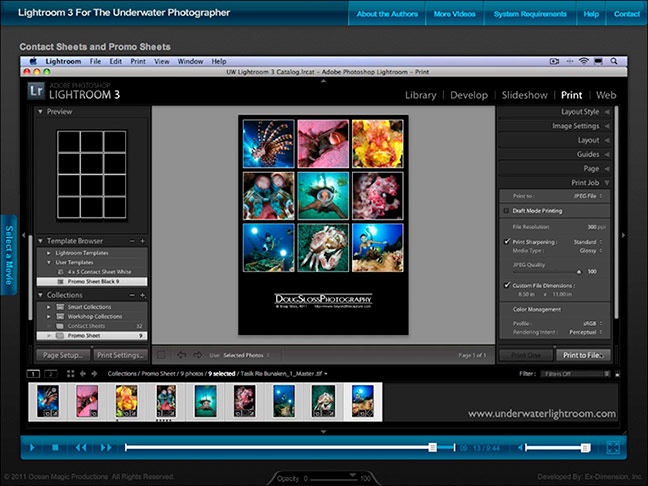The width and height of the screenshot is (648, 486).
Task: Open the Apple menu
Action: 33,61
